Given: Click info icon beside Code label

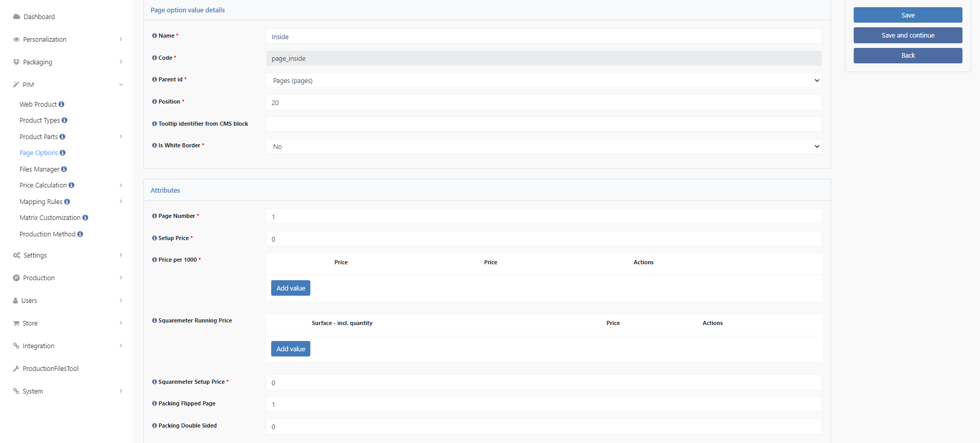Looking at the screenshot, I should click(154, 58).
